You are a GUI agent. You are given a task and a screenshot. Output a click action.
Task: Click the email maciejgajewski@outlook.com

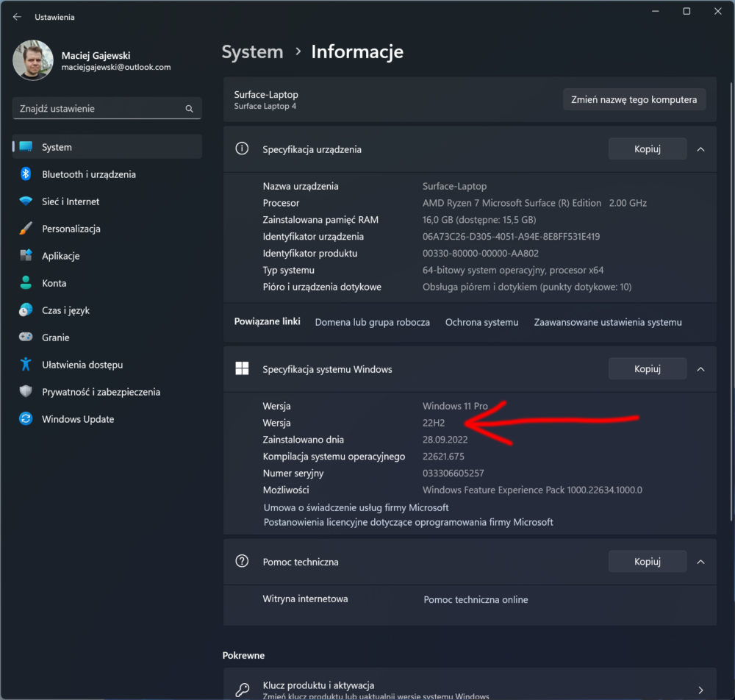116,67
